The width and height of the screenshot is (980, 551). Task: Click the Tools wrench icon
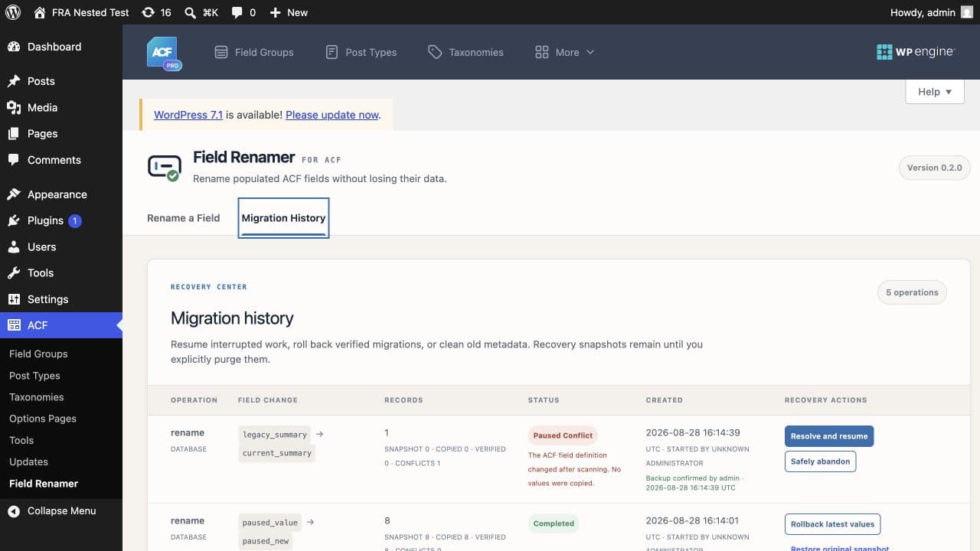pos(14,272)
